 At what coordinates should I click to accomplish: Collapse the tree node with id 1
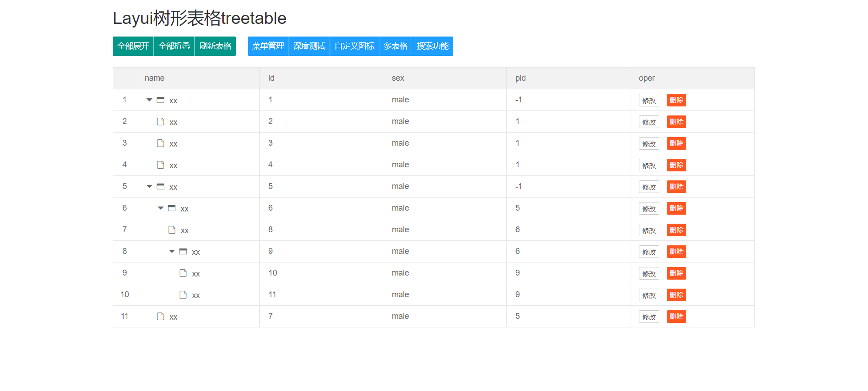149,100
